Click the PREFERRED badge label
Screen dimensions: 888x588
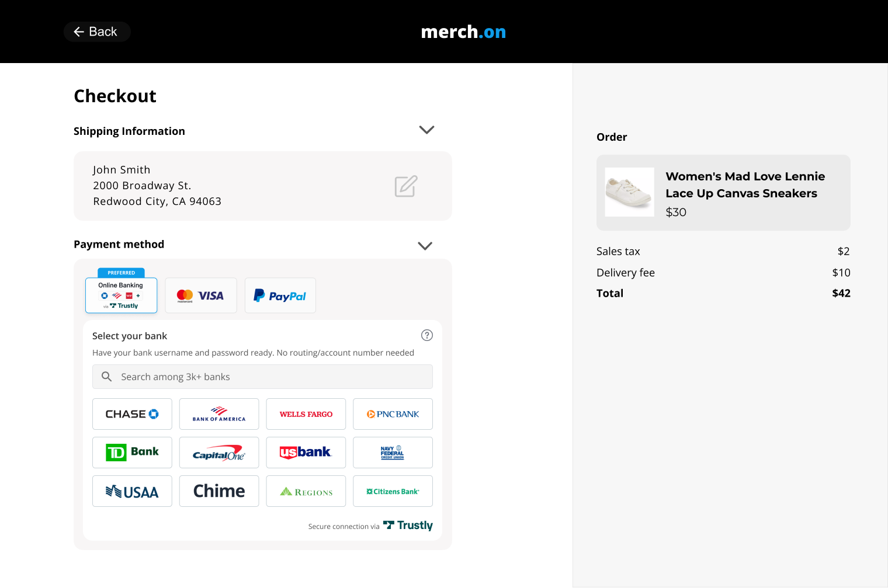pos(122,273)
